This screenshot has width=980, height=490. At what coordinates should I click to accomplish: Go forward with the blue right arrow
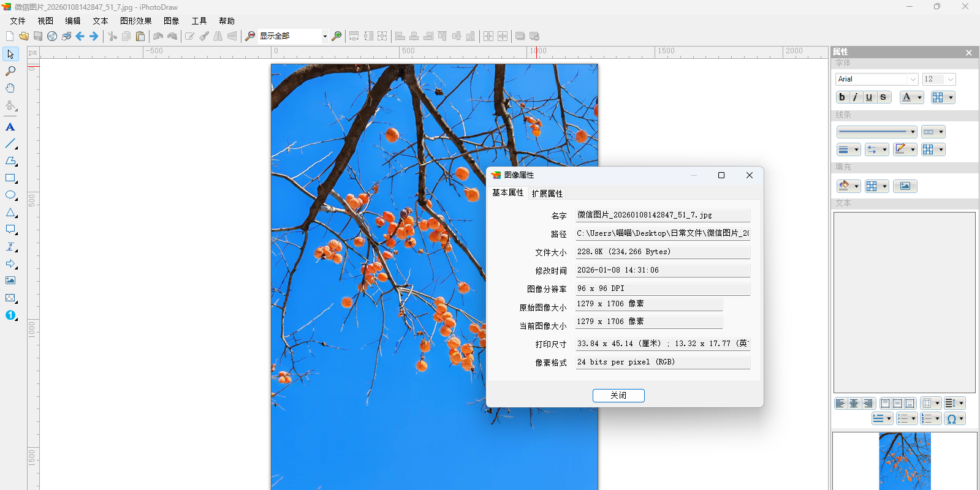click(94, 36)
